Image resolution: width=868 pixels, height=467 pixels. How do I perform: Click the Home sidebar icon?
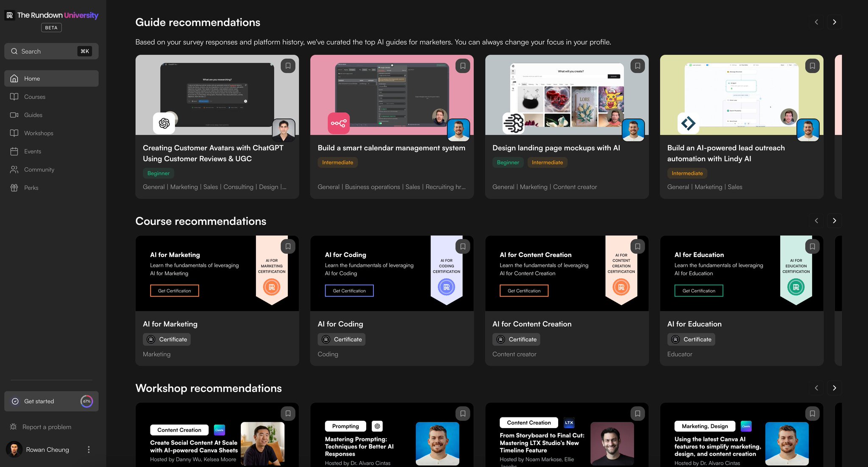click(14, 78)
